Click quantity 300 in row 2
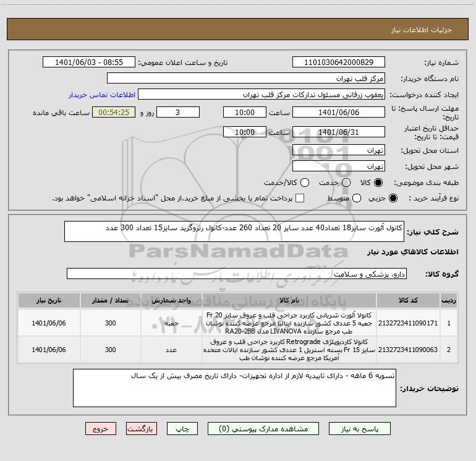This screenshot has height=461, width=476. coord(111,350)
